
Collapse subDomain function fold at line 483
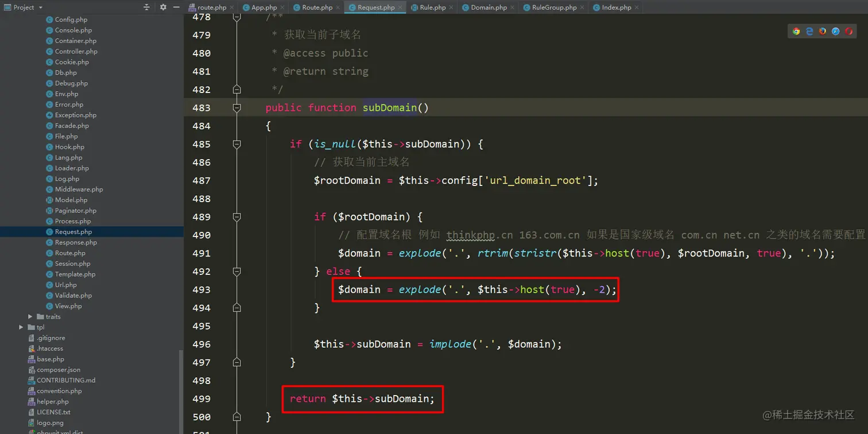pos(237,107)
